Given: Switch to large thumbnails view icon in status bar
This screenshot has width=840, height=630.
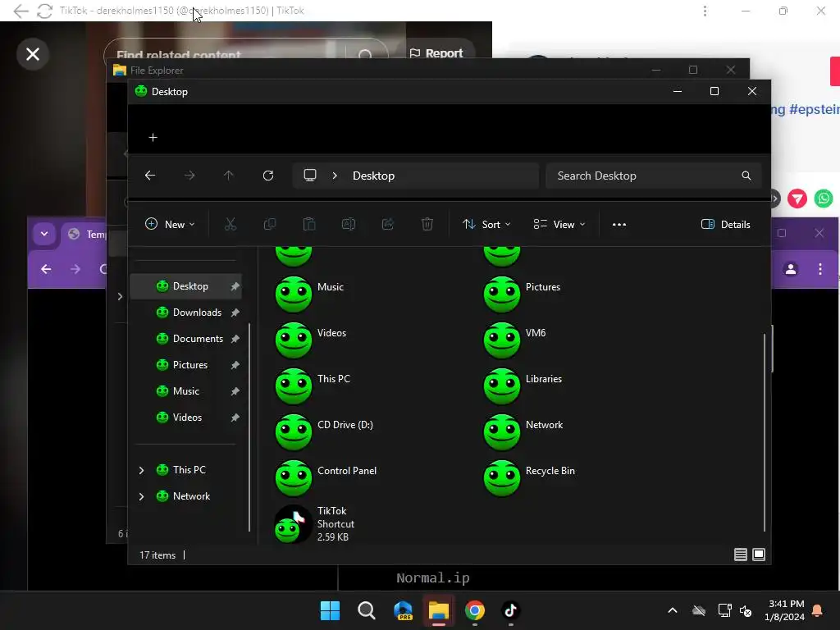Looking at the screenshot, I should [759, 555].
